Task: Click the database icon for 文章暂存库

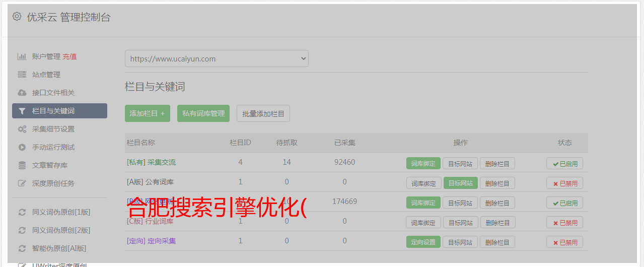Action: 22,165
